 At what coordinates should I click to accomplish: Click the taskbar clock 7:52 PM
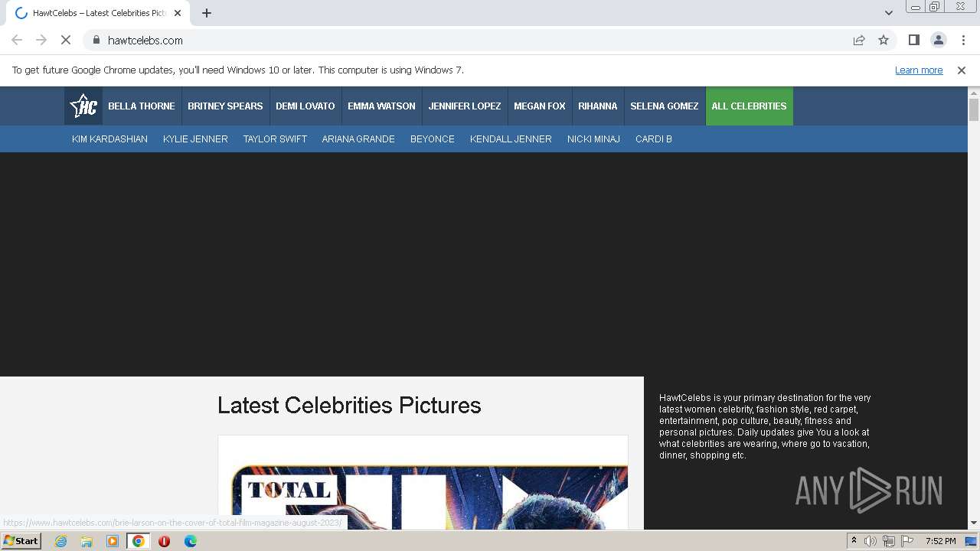pos(940,541)
